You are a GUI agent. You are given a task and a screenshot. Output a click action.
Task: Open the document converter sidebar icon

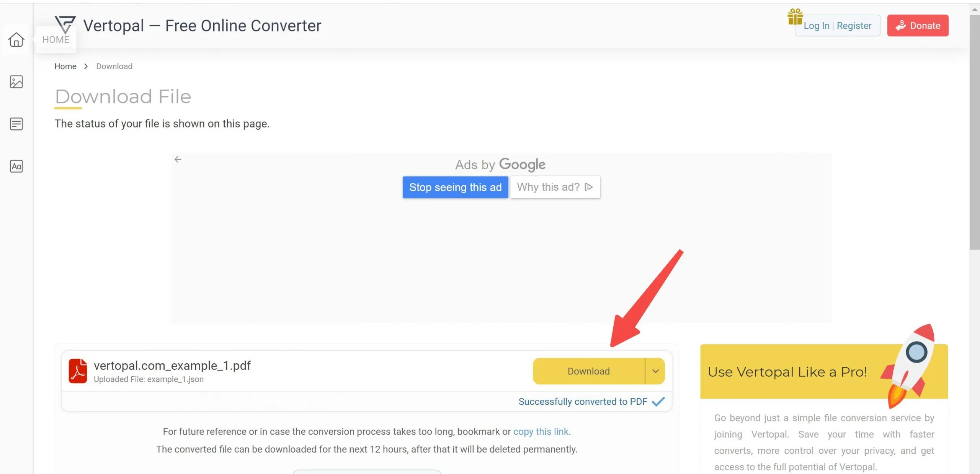(16, 124)
